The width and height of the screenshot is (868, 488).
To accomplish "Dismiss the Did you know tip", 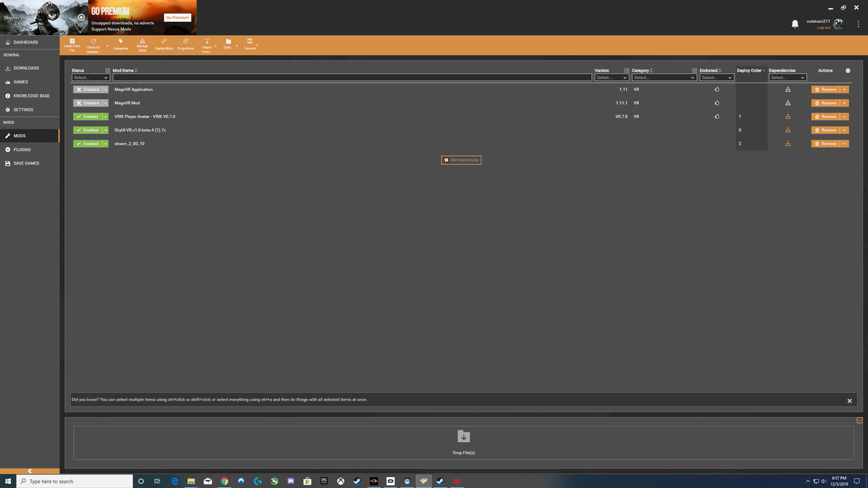I will [x=849, y=401].
